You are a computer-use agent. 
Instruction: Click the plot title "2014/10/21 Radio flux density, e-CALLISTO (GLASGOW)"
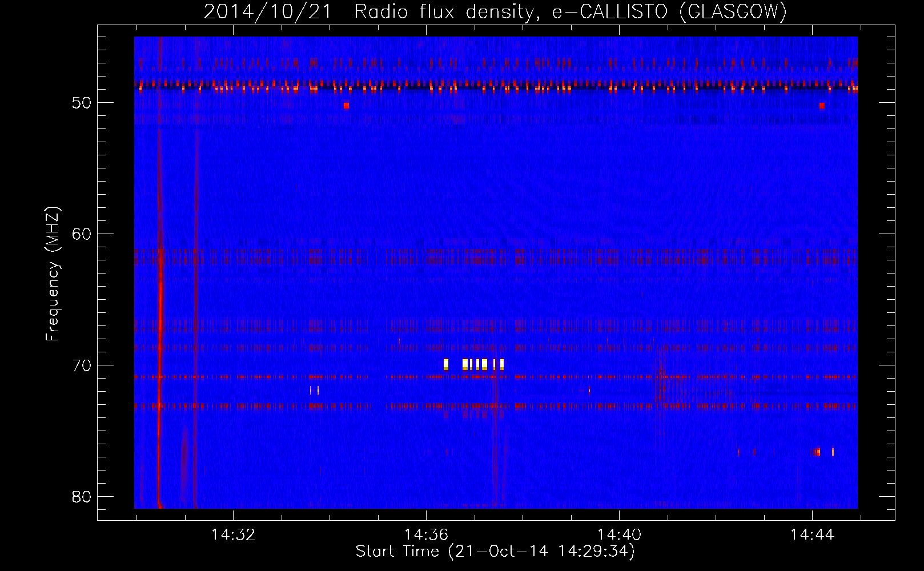(495, 11)
